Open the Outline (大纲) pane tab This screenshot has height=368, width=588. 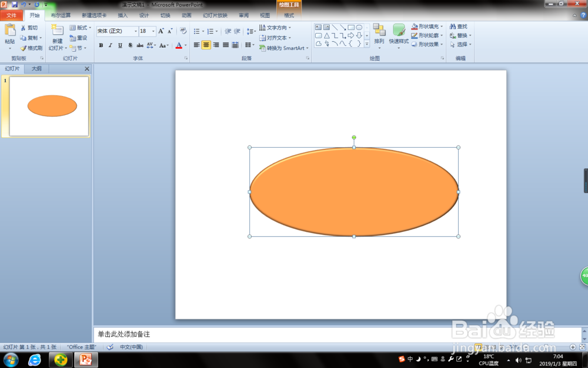point(36,69)
